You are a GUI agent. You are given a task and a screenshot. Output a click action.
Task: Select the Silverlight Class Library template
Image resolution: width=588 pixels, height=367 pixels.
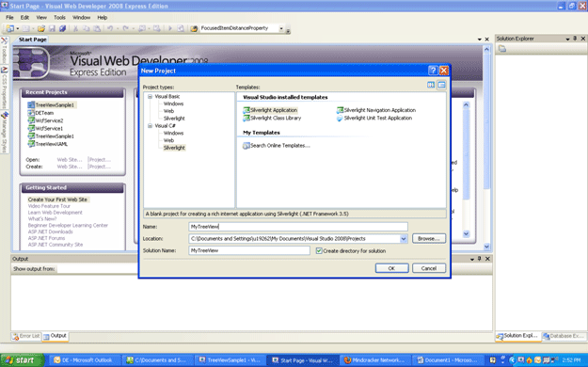tap(272, 118)
